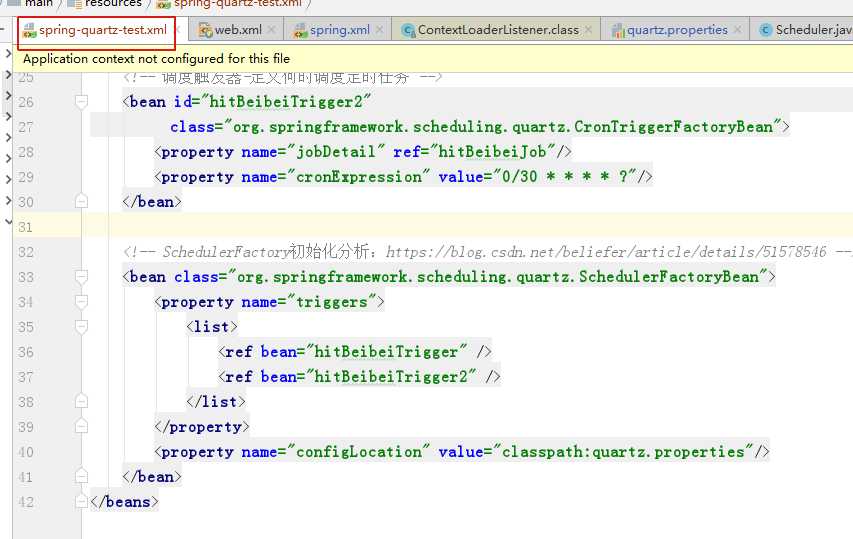Click the cron expression value 0/30 * * * * ?
Image resolution: width=853 pixels, height=539 pixels.
[x=565, y=177]
